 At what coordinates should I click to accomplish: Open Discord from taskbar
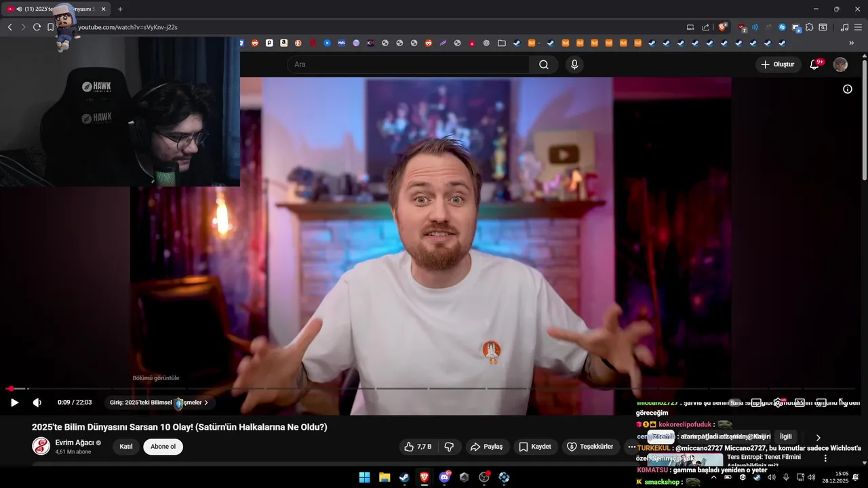444,477
